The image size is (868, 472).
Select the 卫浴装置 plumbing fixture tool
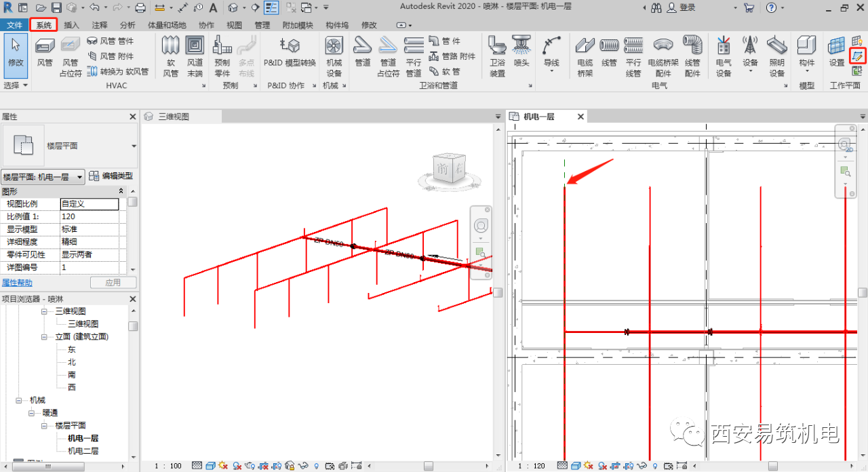click(x=498, y=57)
